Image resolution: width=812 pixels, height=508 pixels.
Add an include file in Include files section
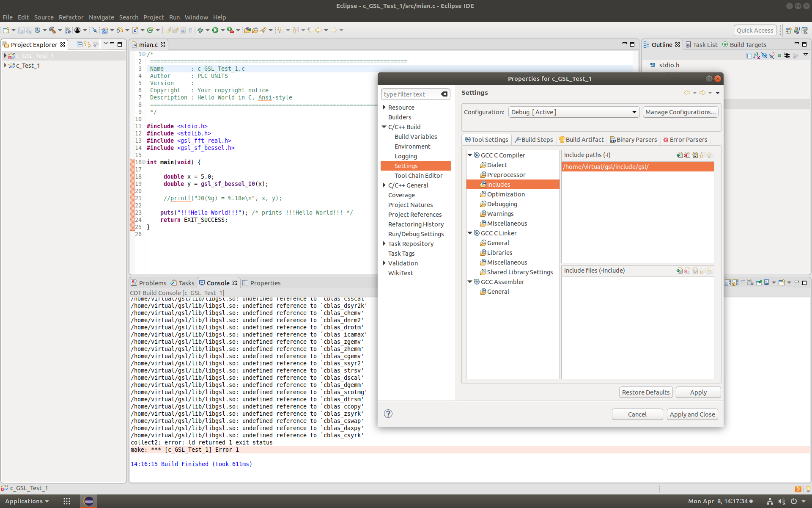(679, 271)
